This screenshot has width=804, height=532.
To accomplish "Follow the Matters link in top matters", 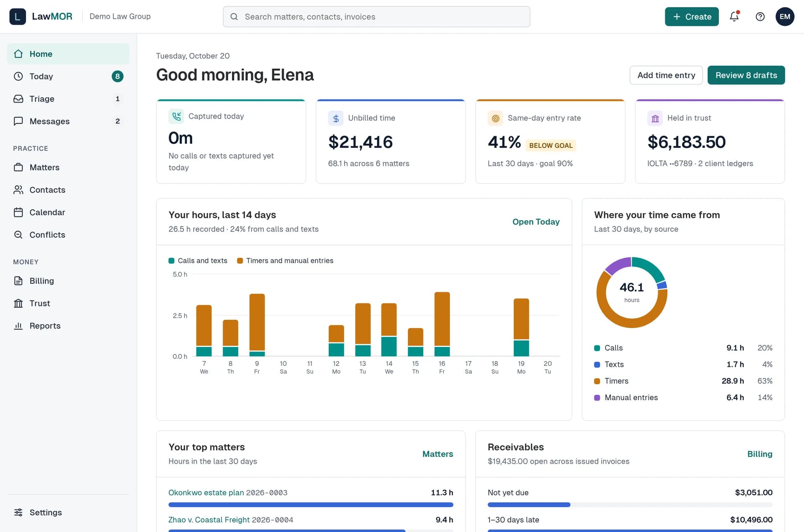I will (438, 454).
